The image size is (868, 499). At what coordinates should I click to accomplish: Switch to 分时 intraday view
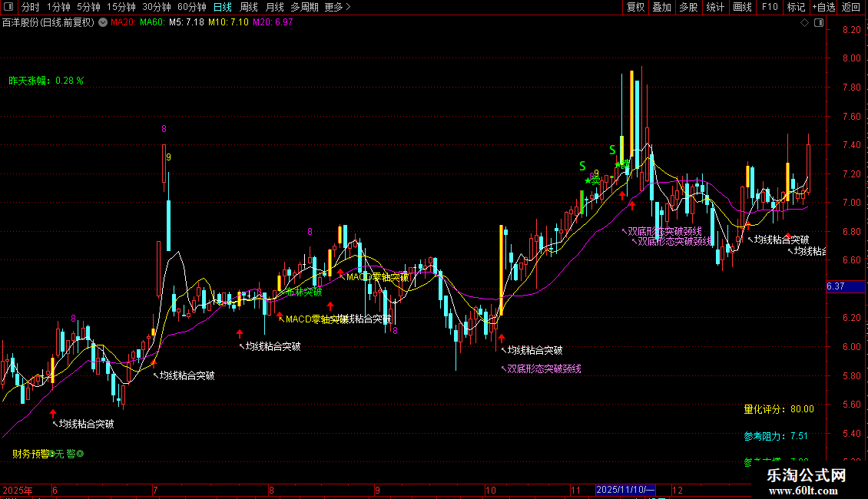coord(31,7)
